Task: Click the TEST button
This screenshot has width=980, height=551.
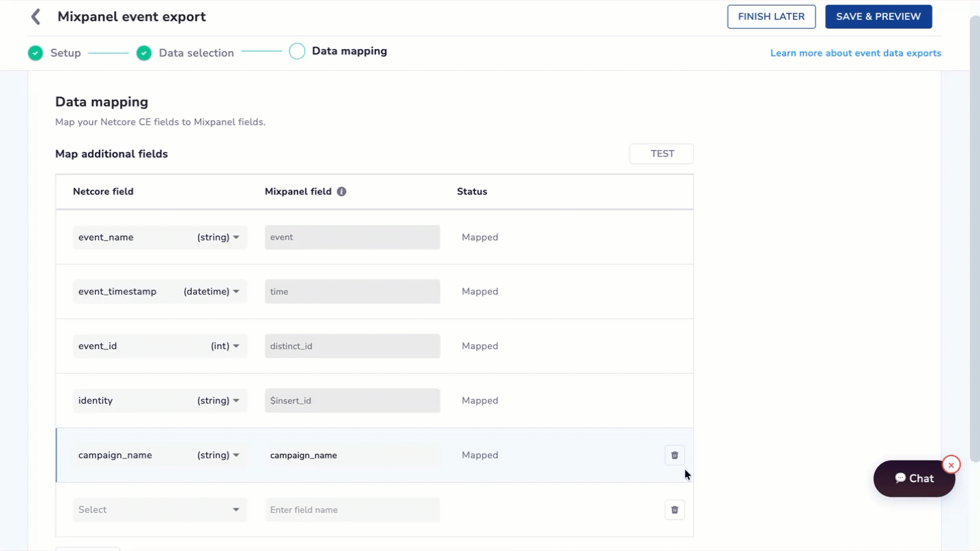Action: [662, 154]
